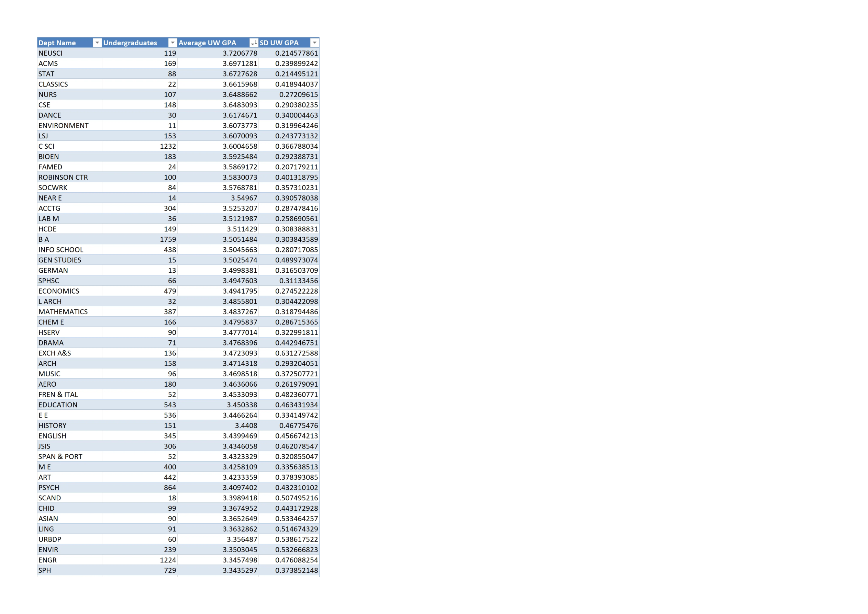Click the NEUSCI department cell
This screenshot has height=614, width=868.
tap(51, 53)
